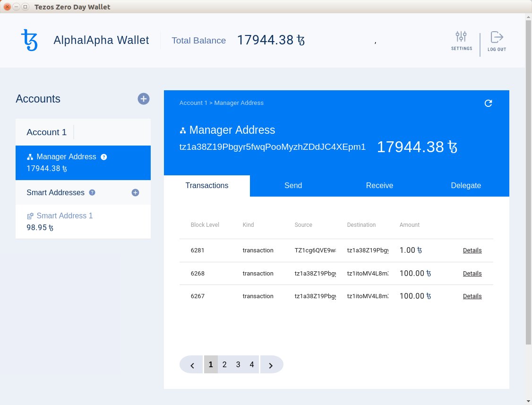
Task: Select Smart Address 1 in sidebar
Action: pos(83,221)
